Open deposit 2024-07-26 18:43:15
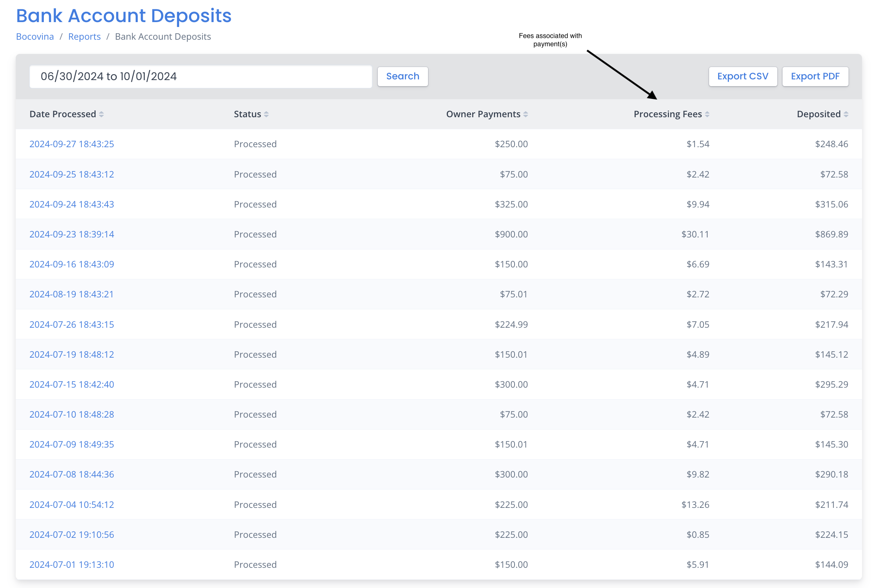The width and height of the screenshot is (871, 588). [x=72, y=324]
